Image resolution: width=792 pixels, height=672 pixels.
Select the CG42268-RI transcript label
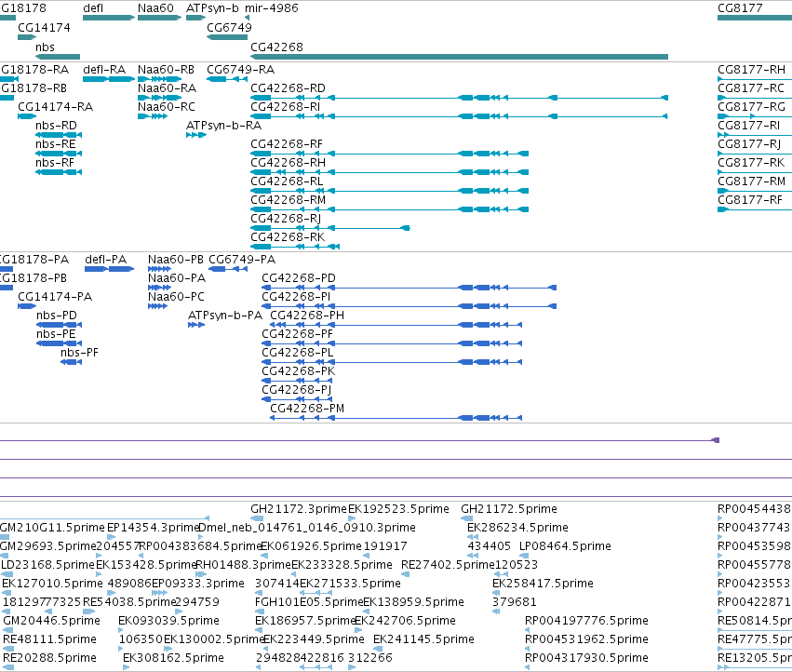coord(286,107)
